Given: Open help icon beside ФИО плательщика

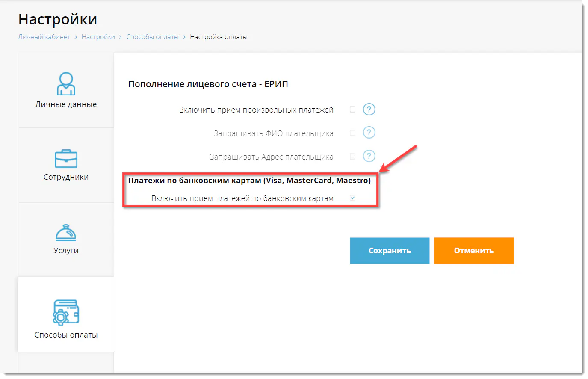Looking at the screenshot, I should 369,133.
